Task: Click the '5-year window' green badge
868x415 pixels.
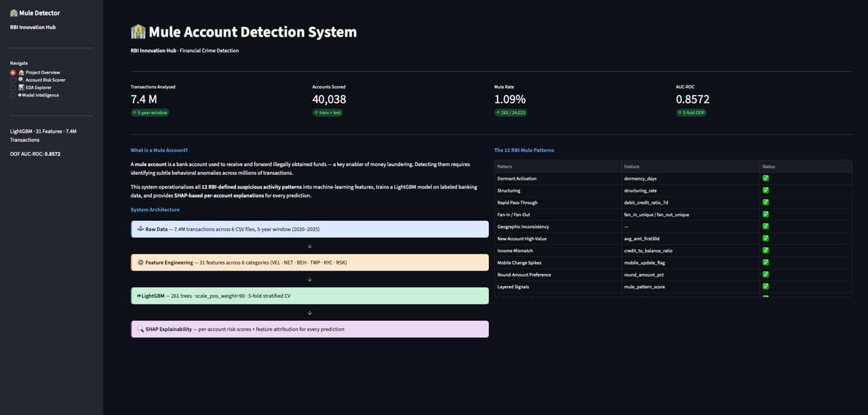Action: click(150, 113)
